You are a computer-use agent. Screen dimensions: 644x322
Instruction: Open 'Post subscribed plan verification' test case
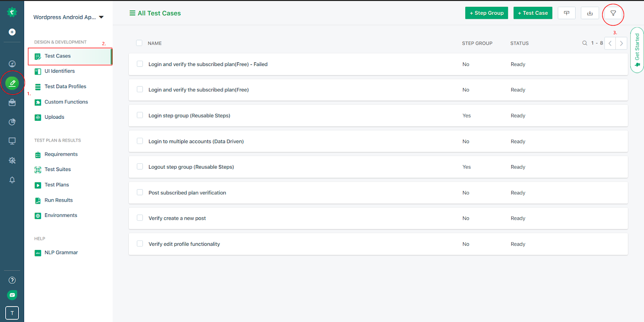[187, 193]
